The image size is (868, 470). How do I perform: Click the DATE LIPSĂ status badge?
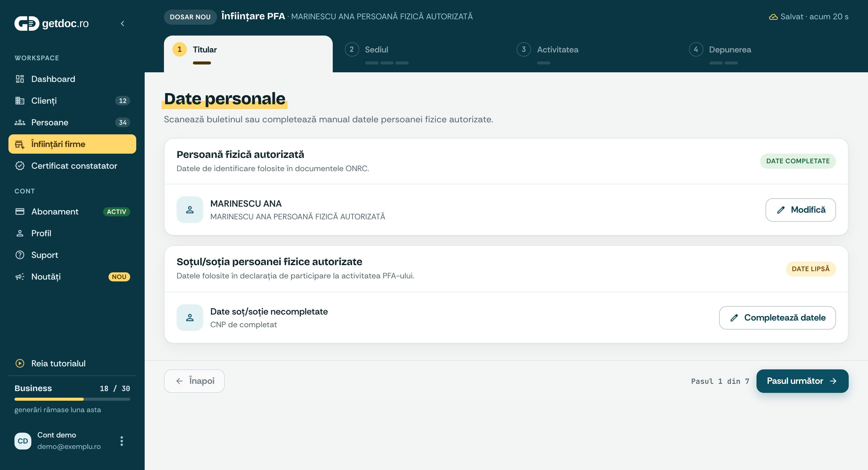coord(810,269)
